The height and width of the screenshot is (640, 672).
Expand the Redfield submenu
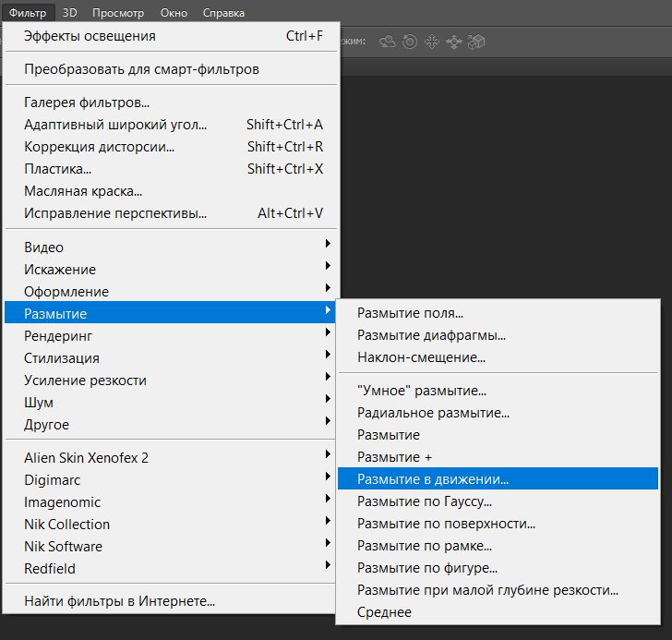[x=171, y=568]
